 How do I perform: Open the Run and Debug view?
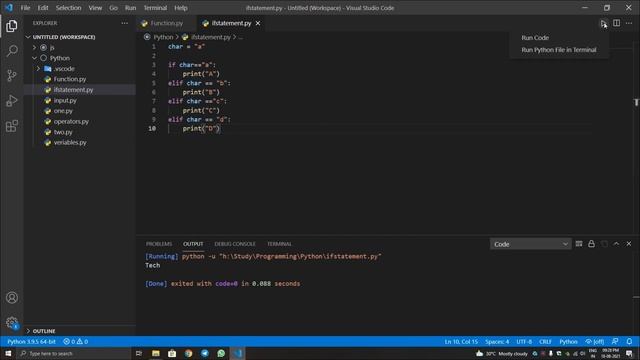[x=12, y=100]
